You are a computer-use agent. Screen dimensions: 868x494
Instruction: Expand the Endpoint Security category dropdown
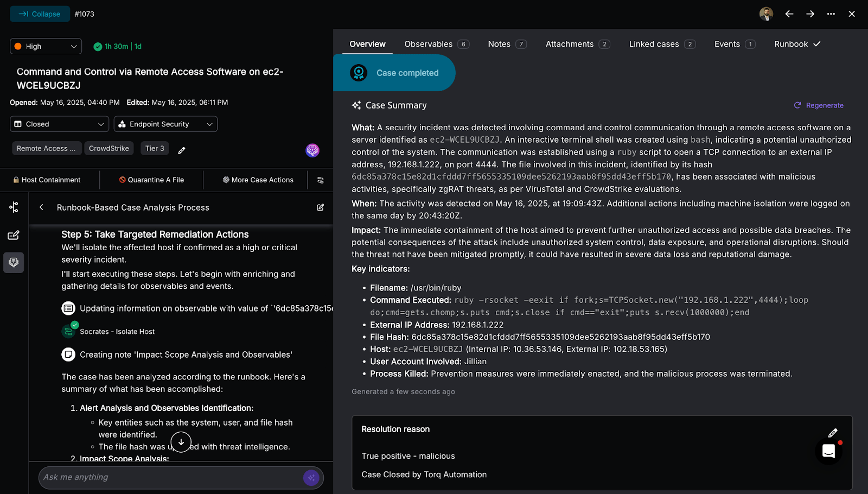pyautogui.click(x=165, y=124)
